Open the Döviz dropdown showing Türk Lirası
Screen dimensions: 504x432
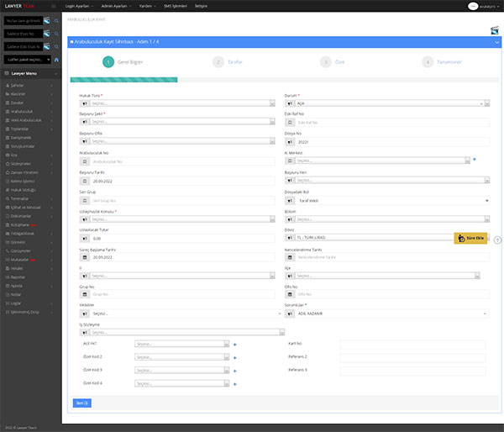point(375,238)
